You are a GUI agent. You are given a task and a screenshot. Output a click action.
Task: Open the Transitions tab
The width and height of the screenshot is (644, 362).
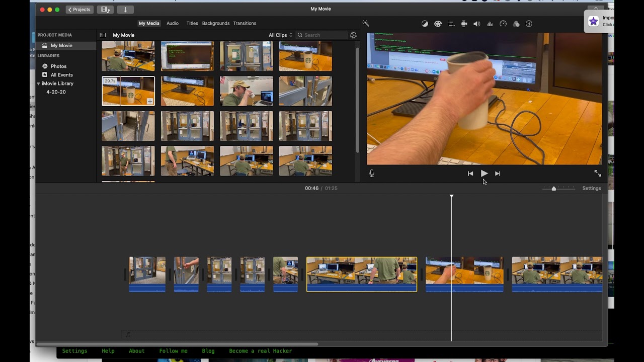(245, 23)
